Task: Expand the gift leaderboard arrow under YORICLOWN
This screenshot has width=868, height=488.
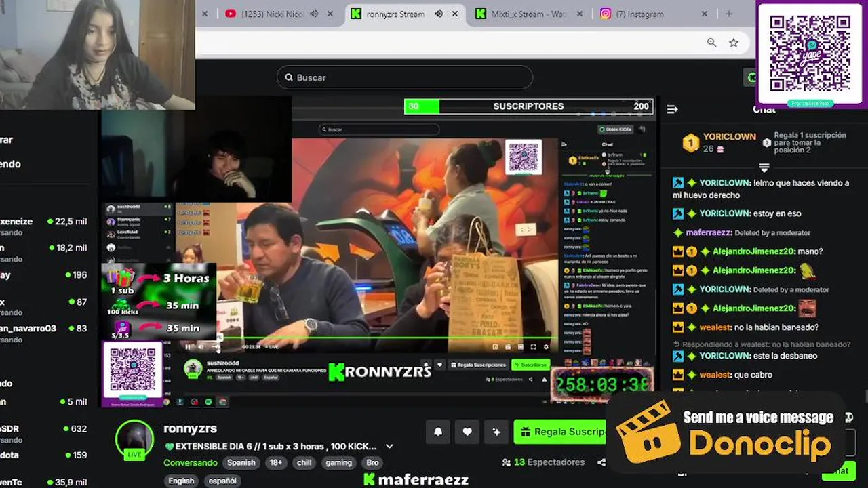Action: (764, 167)
